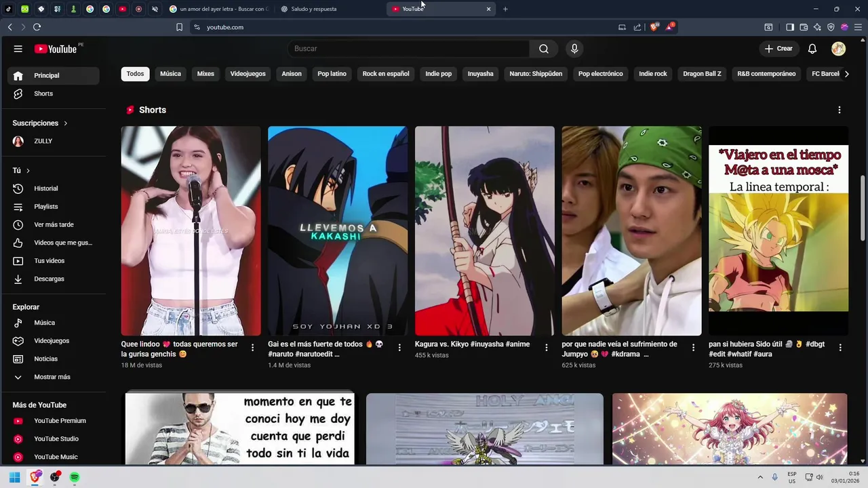
Task: Open Videos que me gustan
Action: 53,243
